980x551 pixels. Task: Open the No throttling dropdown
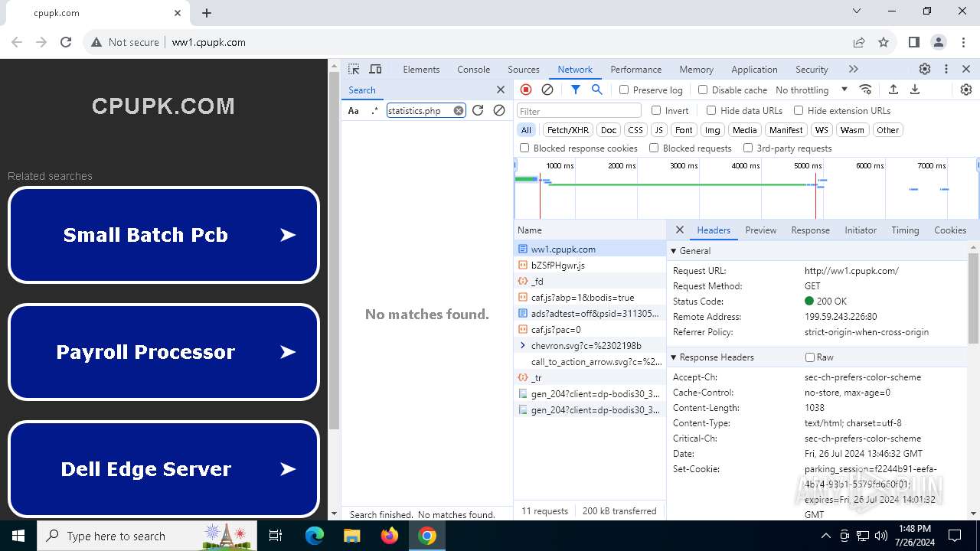(812, 90)
